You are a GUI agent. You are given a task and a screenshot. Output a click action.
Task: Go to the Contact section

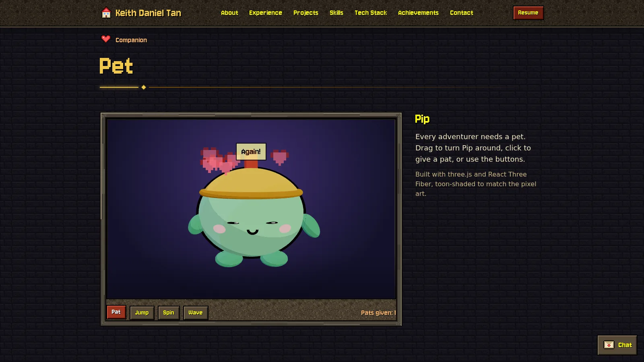click(x=462, y=13)
